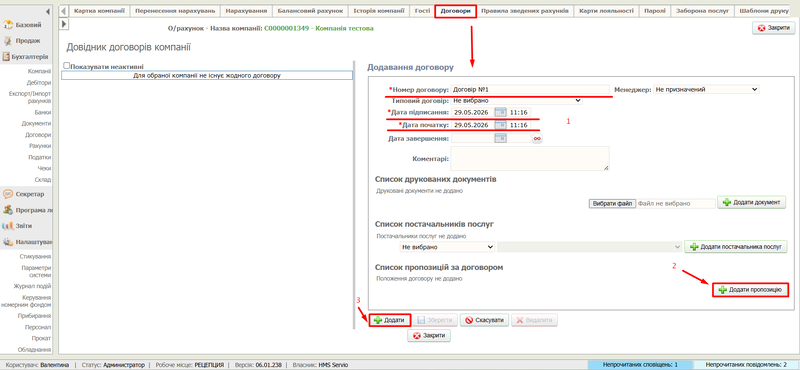Open calendar for Дата завершення

pos(501,138)
